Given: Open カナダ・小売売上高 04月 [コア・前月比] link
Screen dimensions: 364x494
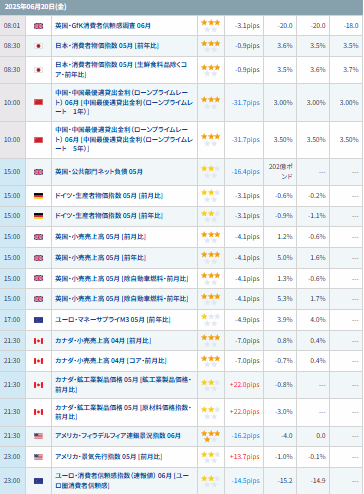Looking at the screenshot, I should pos(111,361).
